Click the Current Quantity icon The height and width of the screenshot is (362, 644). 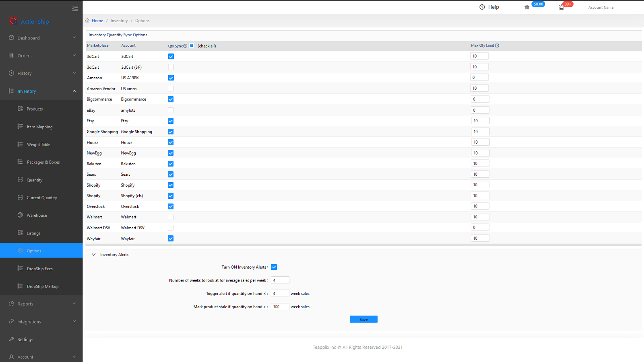(20, 197)
